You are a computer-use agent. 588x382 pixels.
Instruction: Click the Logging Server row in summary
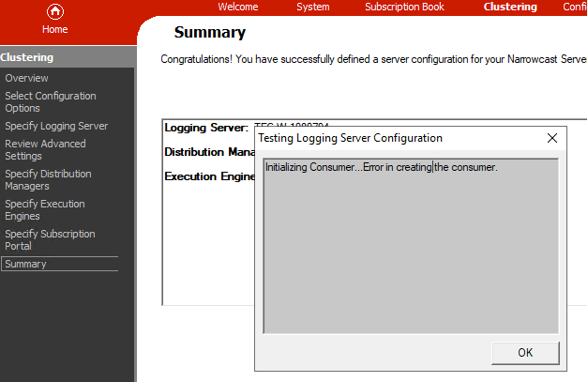pyautogui.click(x=206, y=128)
